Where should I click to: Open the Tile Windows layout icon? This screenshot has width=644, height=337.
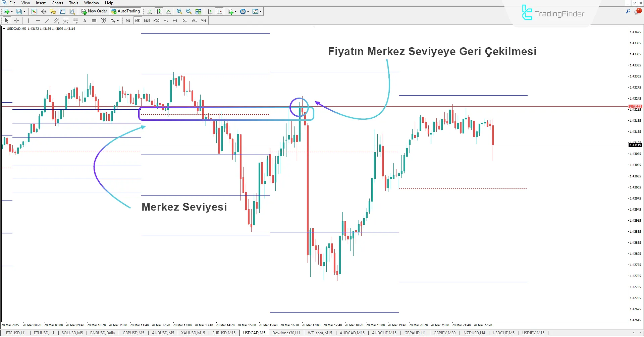pyautogui.click(x=198, y=11)
